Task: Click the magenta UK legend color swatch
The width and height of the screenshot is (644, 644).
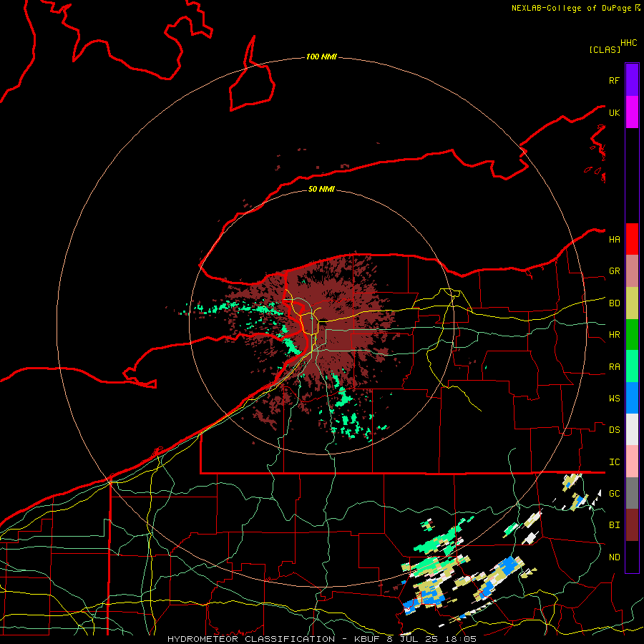Action: [x=632, y=112]
